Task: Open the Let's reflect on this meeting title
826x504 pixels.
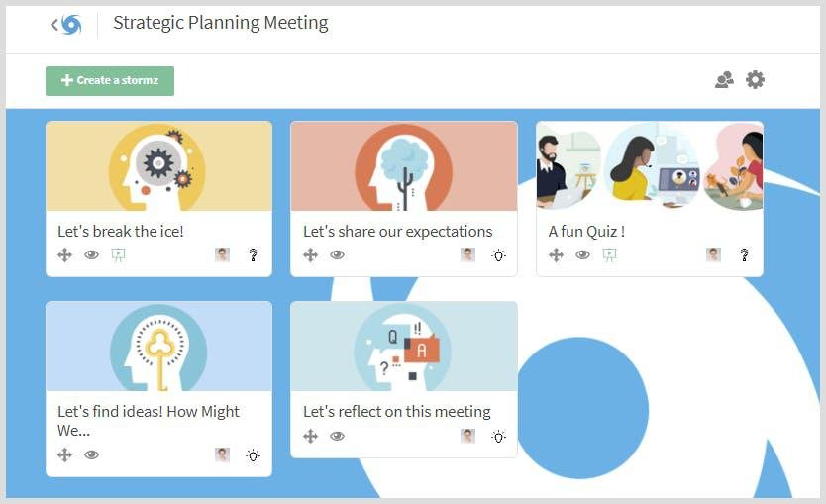Action: 396,411
